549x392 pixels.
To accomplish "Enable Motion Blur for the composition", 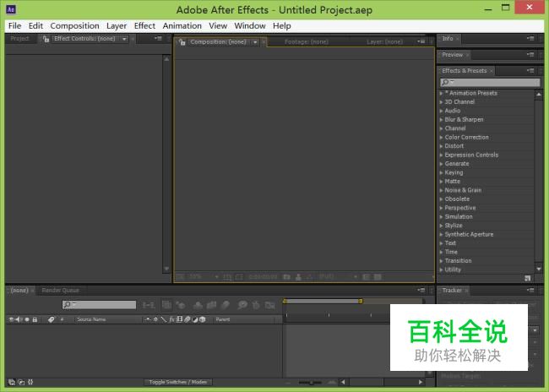I will [226, 305].
